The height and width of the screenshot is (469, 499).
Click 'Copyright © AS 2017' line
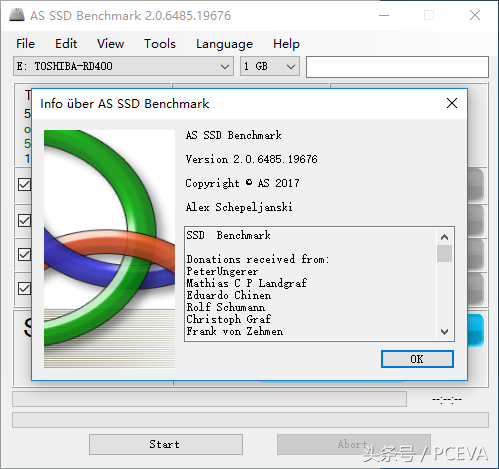coord(242,183)
